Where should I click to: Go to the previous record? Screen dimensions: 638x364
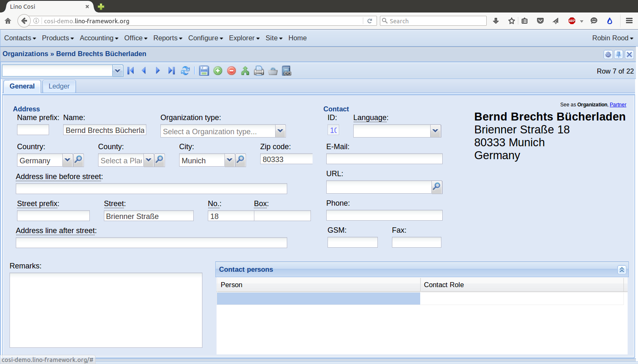click(144, 71)
